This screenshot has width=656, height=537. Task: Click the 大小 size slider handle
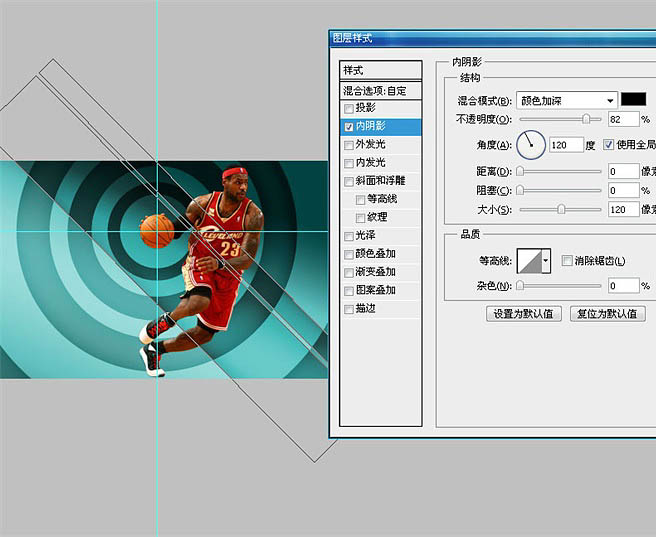point(561,209)
